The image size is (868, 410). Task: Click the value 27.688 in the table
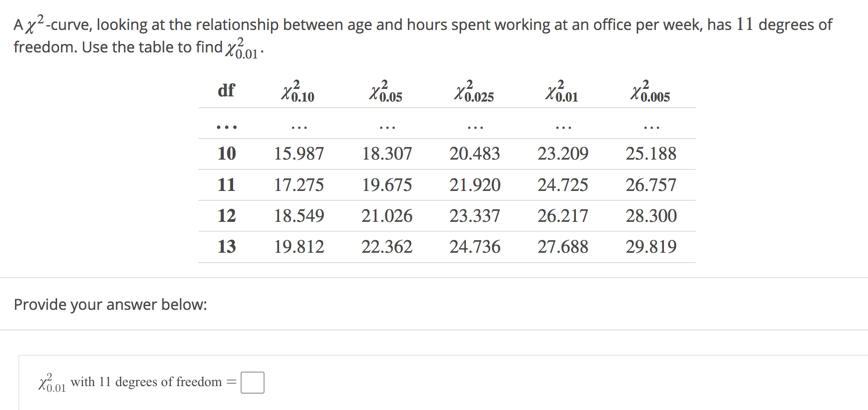pyautogui.click(x=562, y=247)
